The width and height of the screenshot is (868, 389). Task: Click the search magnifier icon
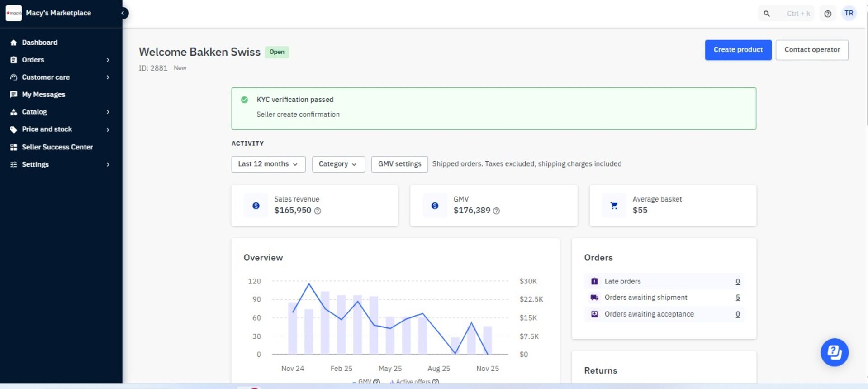(767, 14)
